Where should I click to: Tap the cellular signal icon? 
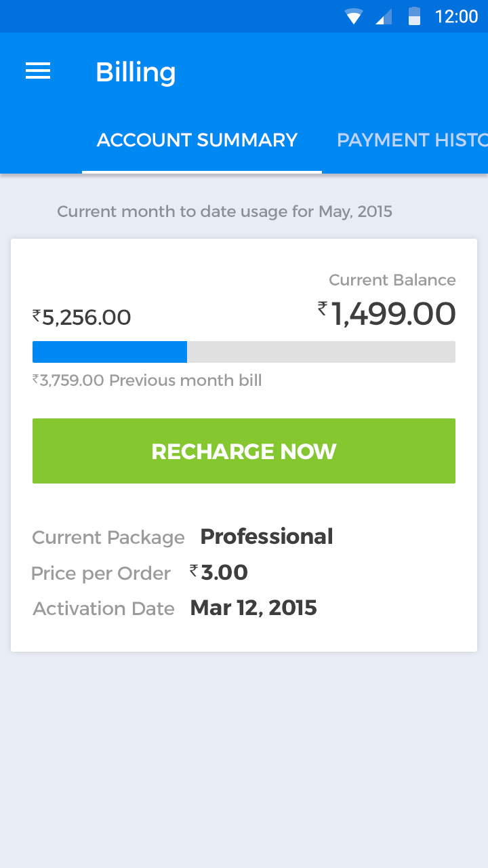click(384, 16)
